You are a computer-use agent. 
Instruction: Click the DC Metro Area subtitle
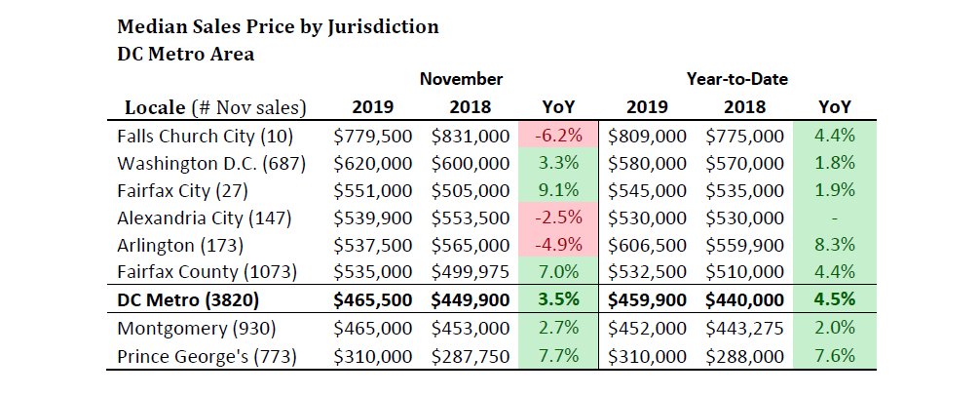point(185,54)
